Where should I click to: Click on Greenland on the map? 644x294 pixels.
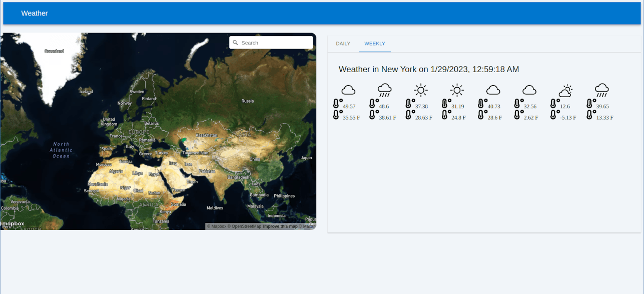pos(54,51)
